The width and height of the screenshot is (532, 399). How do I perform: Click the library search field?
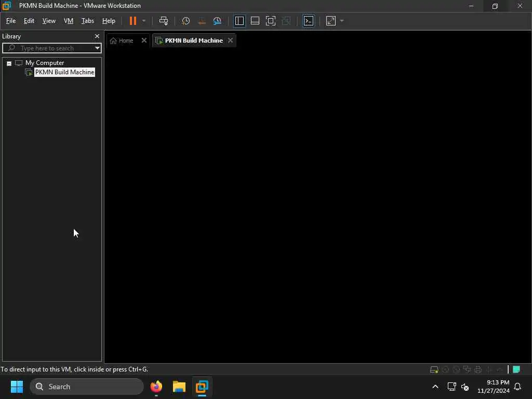click(51, 48)
